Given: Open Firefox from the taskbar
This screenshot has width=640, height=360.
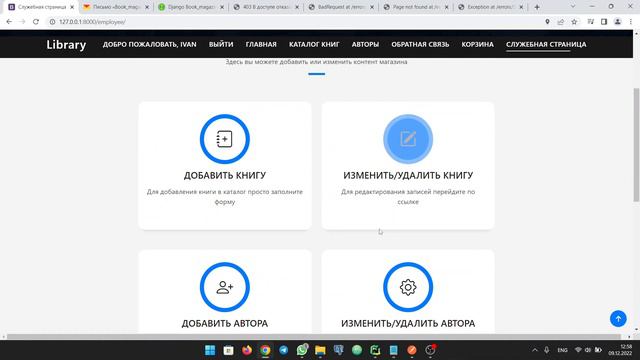Looking at the screenshot, I should tap(247, 350).
